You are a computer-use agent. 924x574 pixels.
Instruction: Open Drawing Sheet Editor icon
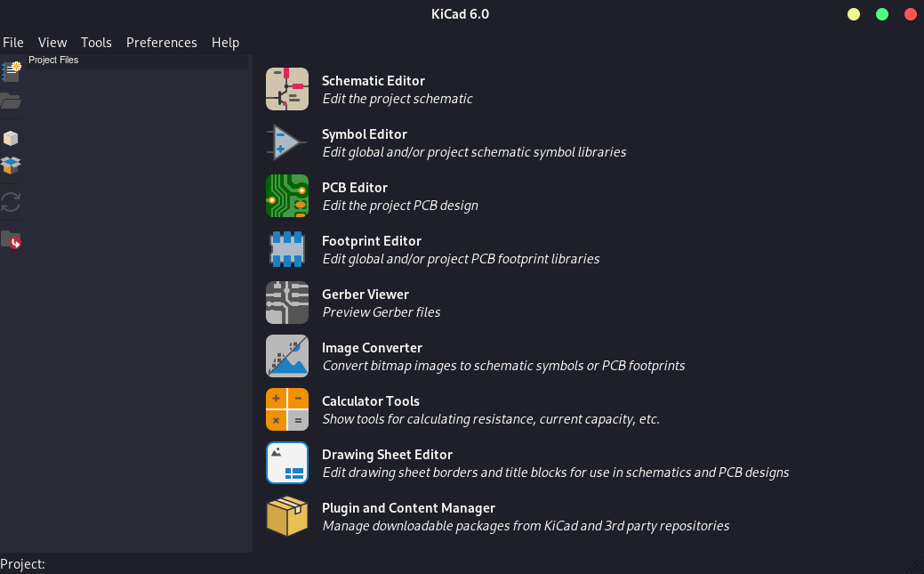click(x=287, y=463)
